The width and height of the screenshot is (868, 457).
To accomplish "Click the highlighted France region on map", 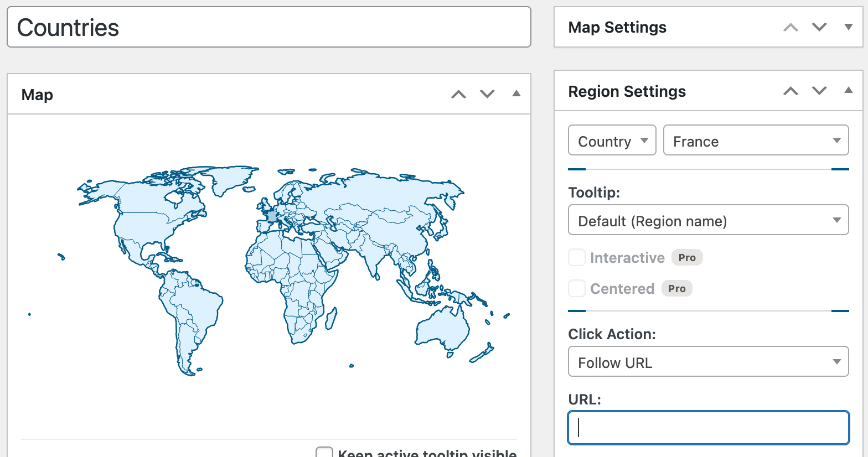I will coord(271,216).
